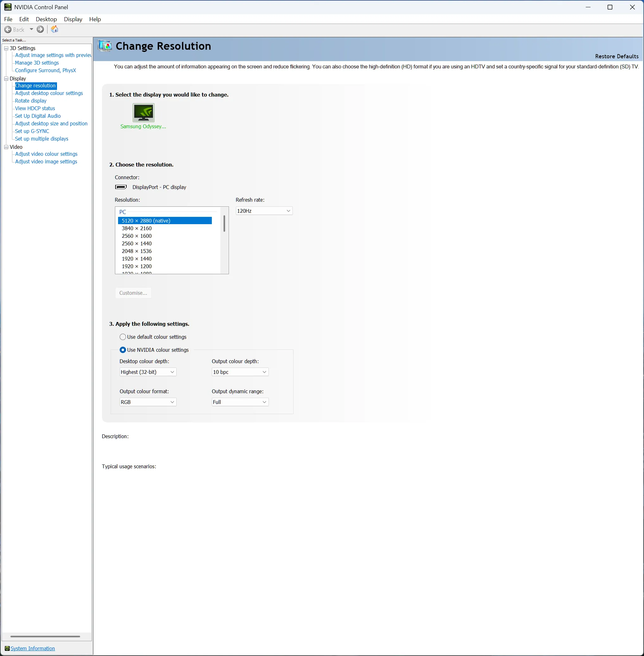Open the Display menu

click(x=73, y=19)
